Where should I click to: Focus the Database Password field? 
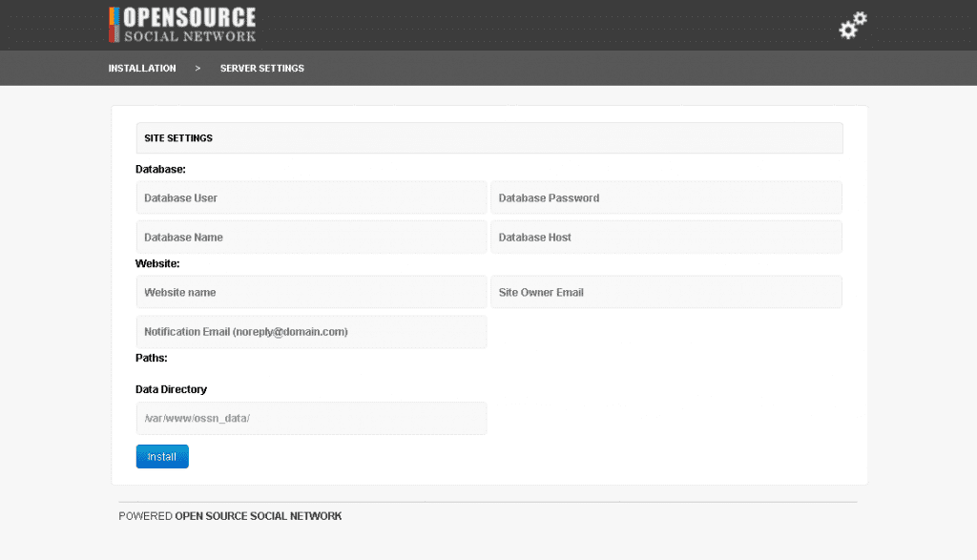[x=666, y=198]
